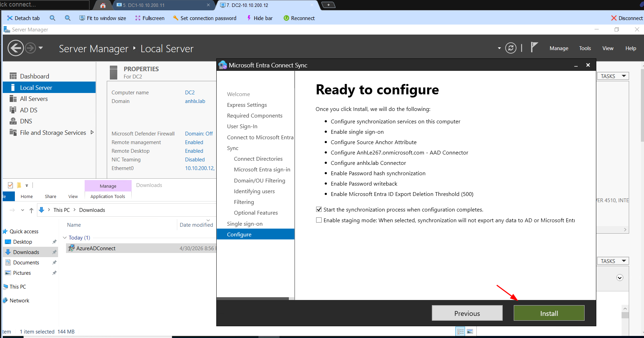
Task: Open Network in Explorer navigation pane
Action: pyautogui.click(x=19, y=301)
